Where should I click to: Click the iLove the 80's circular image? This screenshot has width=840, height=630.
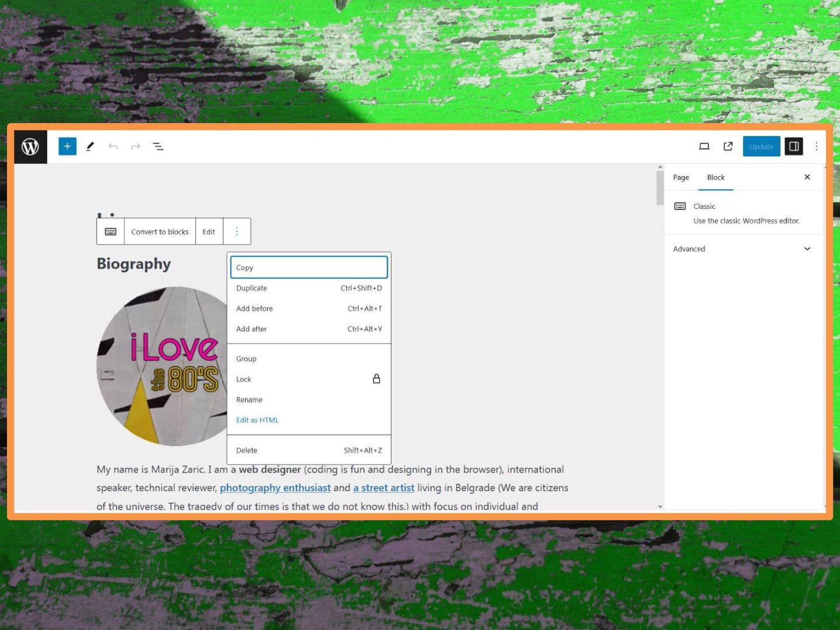point(162,366)
